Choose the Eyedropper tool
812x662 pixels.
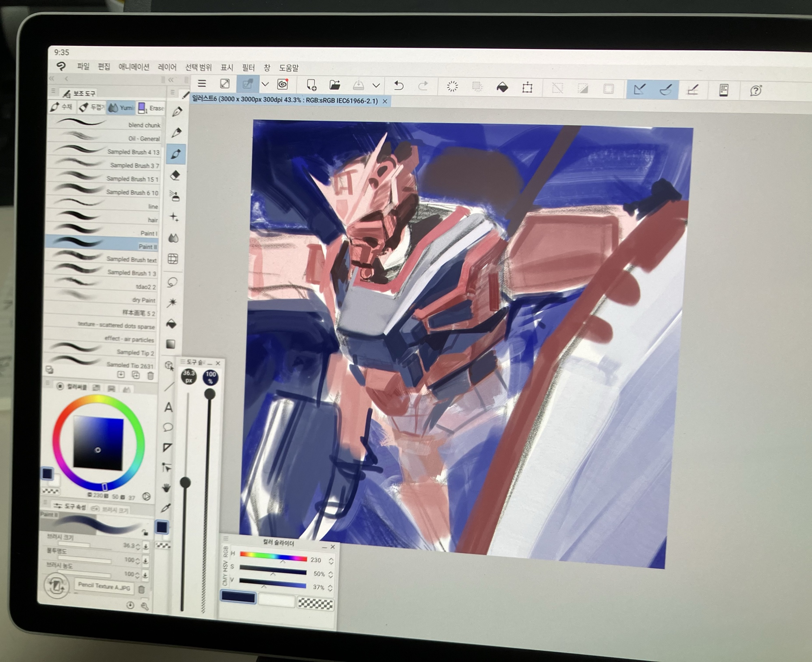click(x=166, y=508)
